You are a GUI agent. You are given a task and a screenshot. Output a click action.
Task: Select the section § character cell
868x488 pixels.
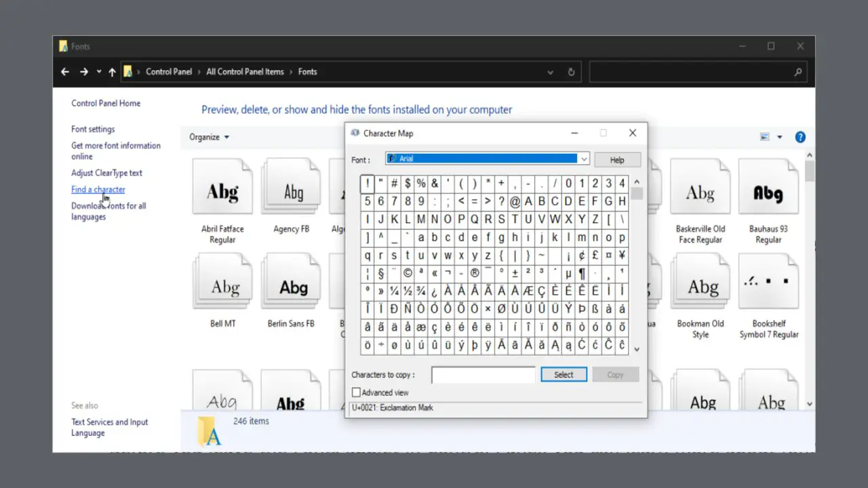381,273
